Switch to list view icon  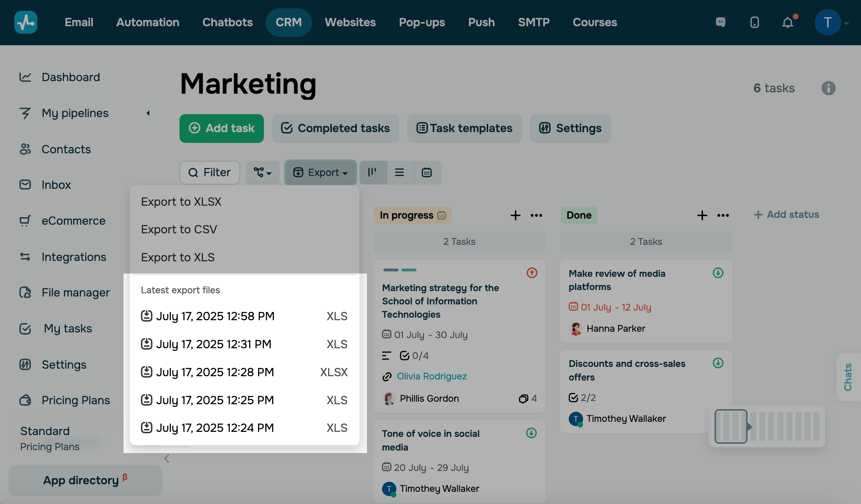coord(399,173)
